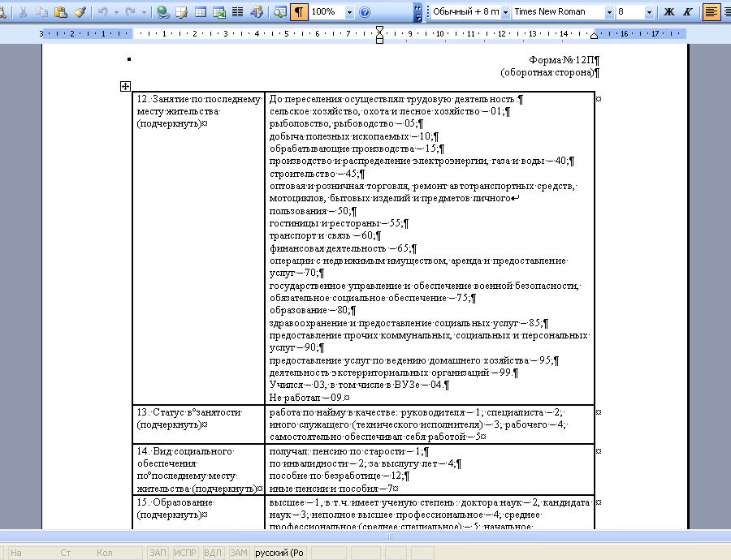Open the Redo history dropdown arrow
This screenshot has height=560, width=731.
pos(144,12)
